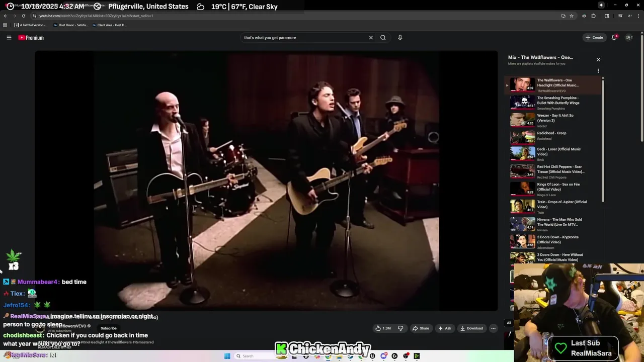Open Unreal Engine taskbar icon
The height and width of the screenshot is (362, 644).
(372, 356)
